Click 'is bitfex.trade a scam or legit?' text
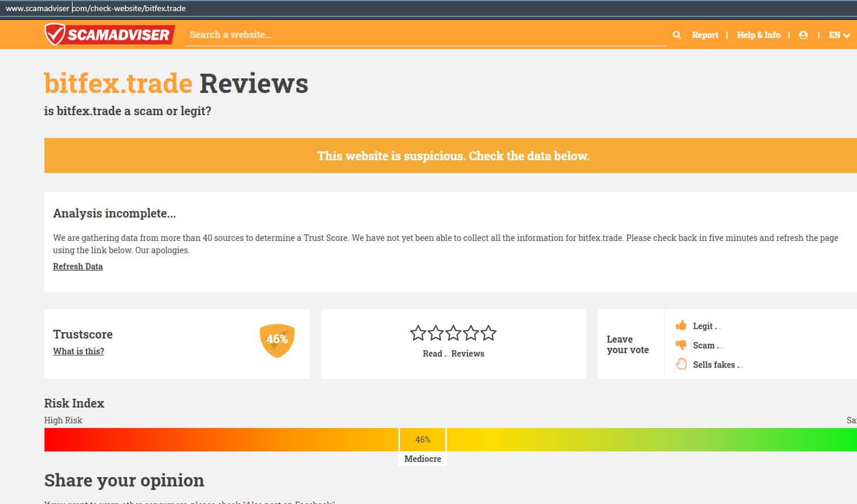857x504 pixels. pyautogui.click(x=128, y=111)
